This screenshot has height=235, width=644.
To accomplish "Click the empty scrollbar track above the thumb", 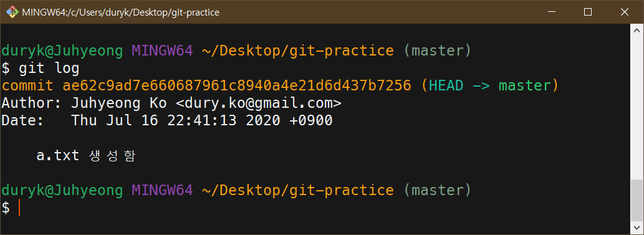I will (637, 108).
